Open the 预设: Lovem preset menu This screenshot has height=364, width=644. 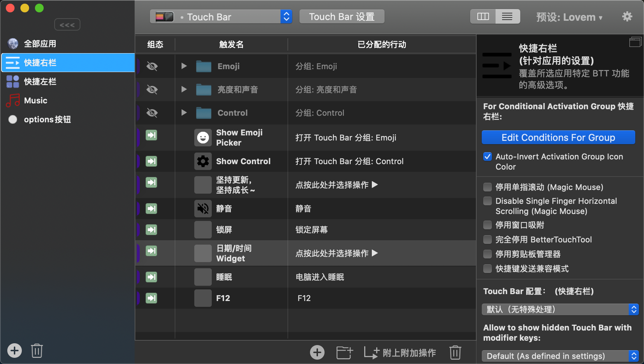[569, 17]
